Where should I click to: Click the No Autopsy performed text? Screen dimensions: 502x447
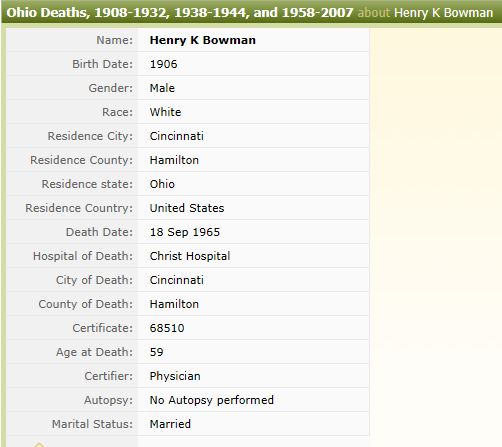[212, 400]
